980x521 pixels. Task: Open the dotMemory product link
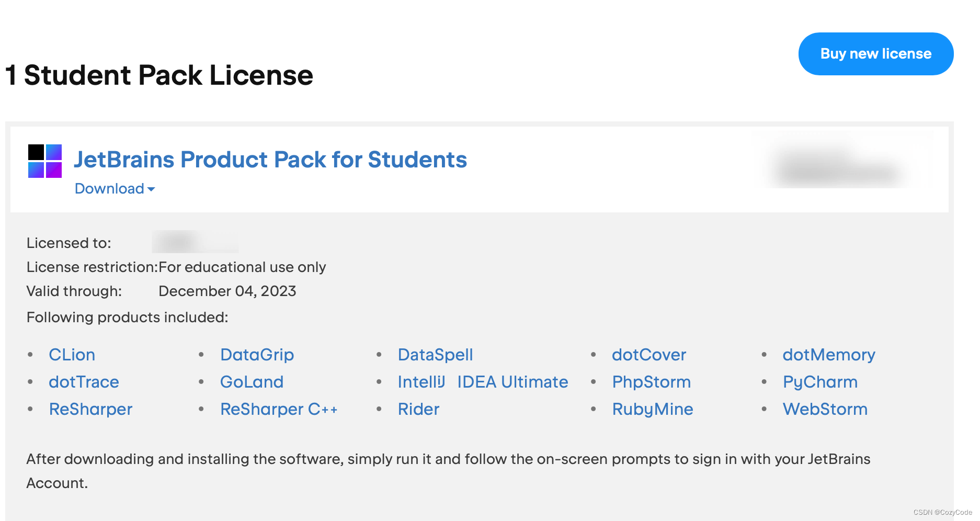[828, 355]
